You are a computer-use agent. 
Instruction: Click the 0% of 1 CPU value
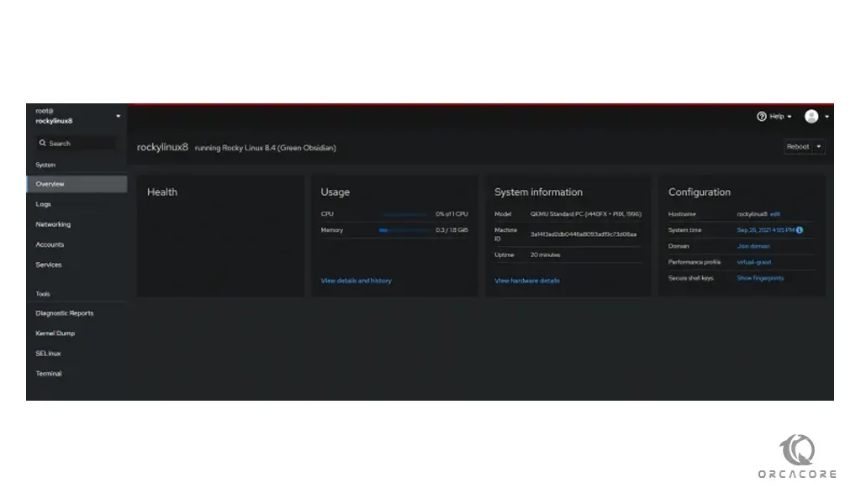tap(452, 214)
